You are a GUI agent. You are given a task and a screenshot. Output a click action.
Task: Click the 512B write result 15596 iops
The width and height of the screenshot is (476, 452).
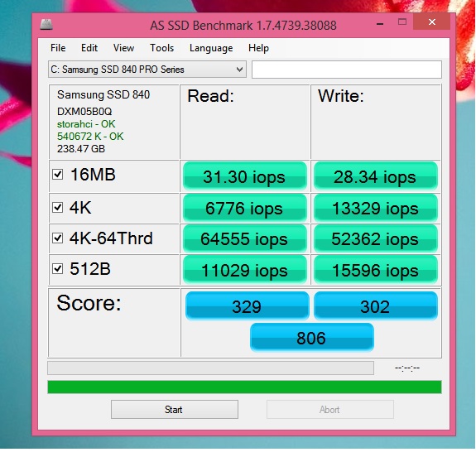click(376, 270)
